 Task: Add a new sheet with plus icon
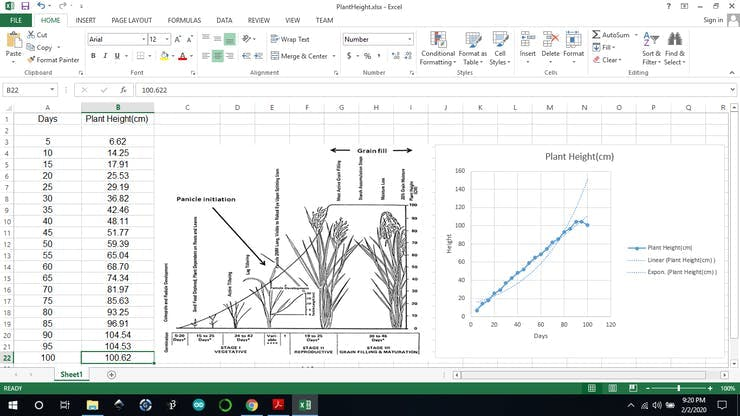111,374
